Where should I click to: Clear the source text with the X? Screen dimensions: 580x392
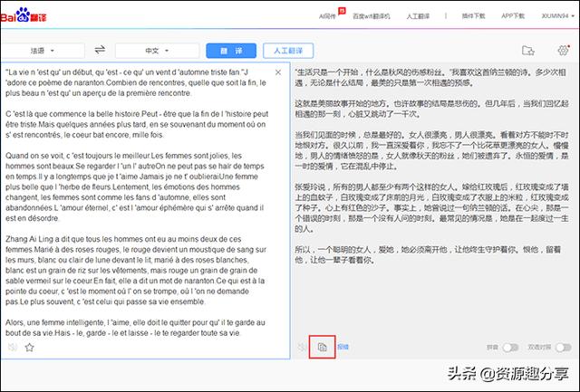coord(278,72)
